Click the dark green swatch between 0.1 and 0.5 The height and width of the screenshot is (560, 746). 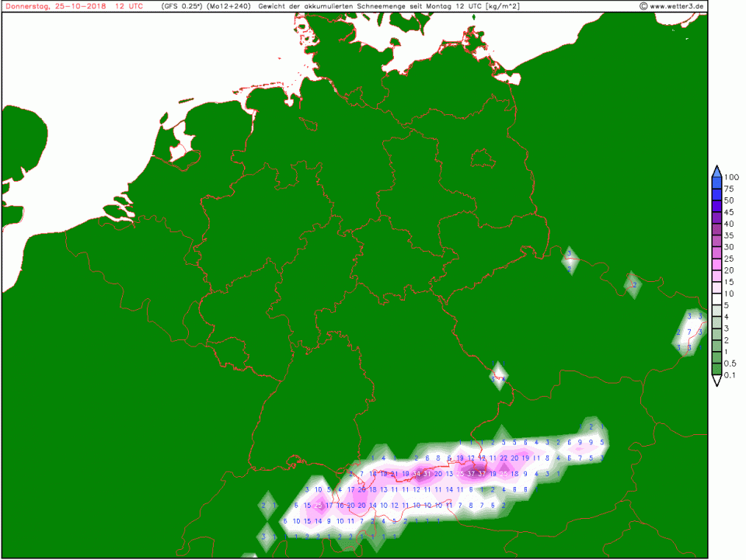716,370
